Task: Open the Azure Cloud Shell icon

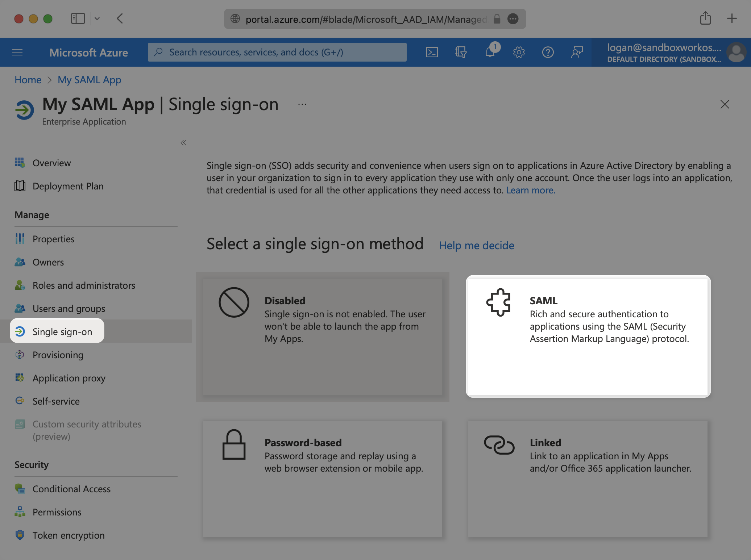Action: pyautogui.click(x=432, y=53)
